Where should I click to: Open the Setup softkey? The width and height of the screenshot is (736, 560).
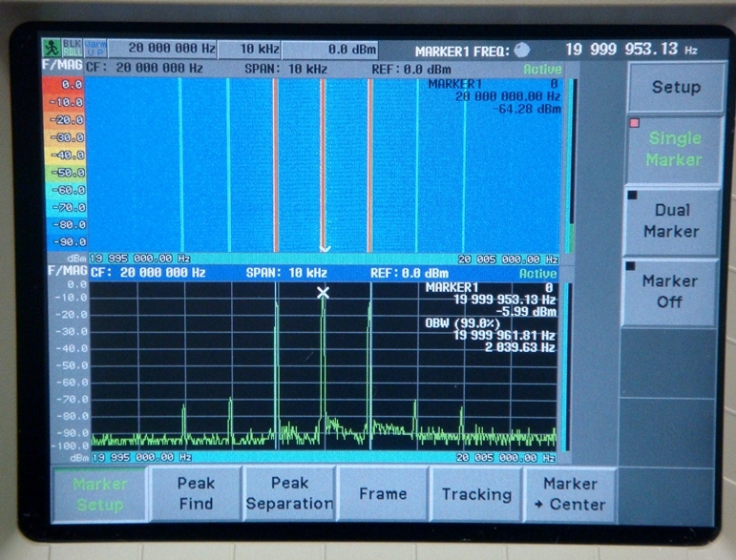point(676,87)
